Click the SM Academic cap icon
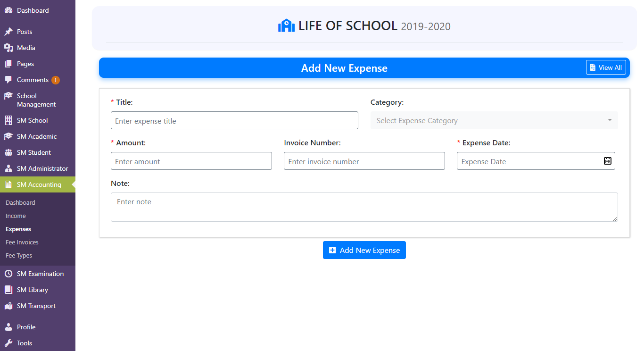 coord(8,136)
